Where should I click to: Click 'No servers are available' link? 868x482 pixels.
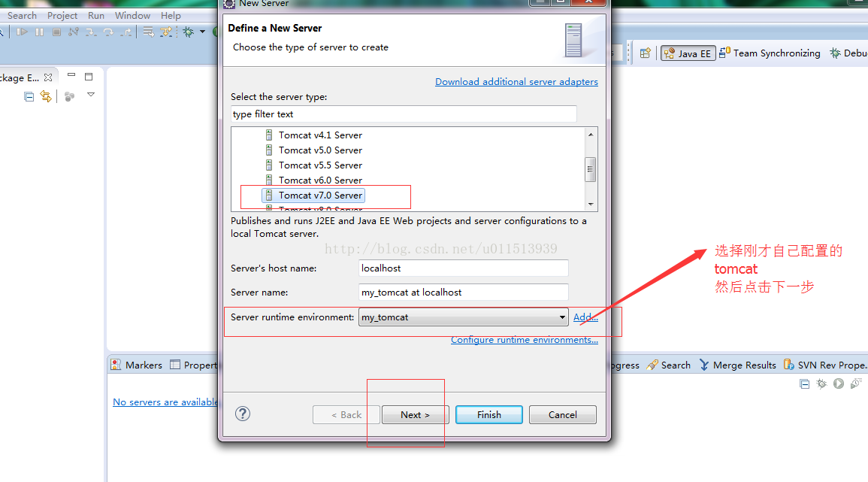[165, 402]
